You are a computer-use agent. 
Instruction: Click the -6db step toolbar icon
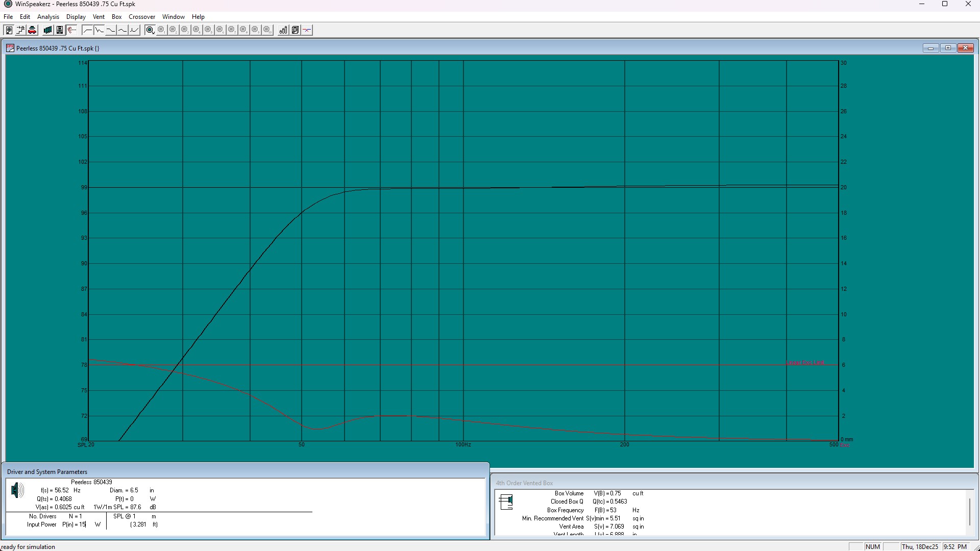pos(20,30)
